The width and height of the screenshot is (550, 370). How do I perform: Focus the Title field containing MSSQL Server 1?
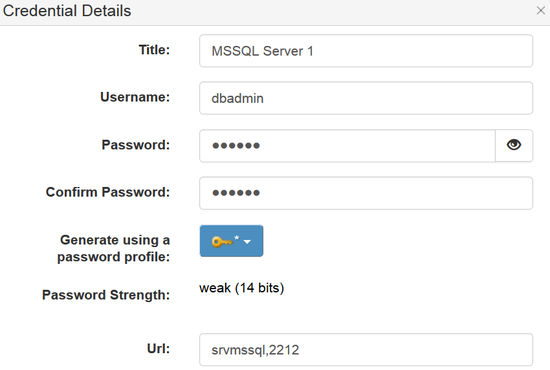[x=366, y=51]
